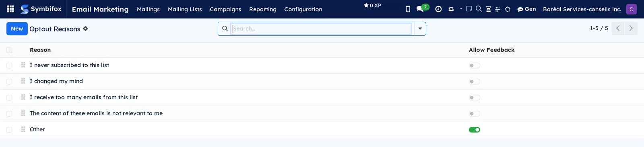The width and height of the screenshot is (644, 147).
Task: Open conversations with 2 unread messages
Action: 422,8
